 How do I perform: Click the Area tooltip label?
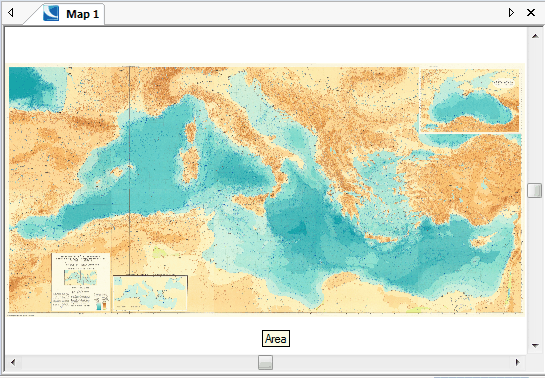pos(276,339)
